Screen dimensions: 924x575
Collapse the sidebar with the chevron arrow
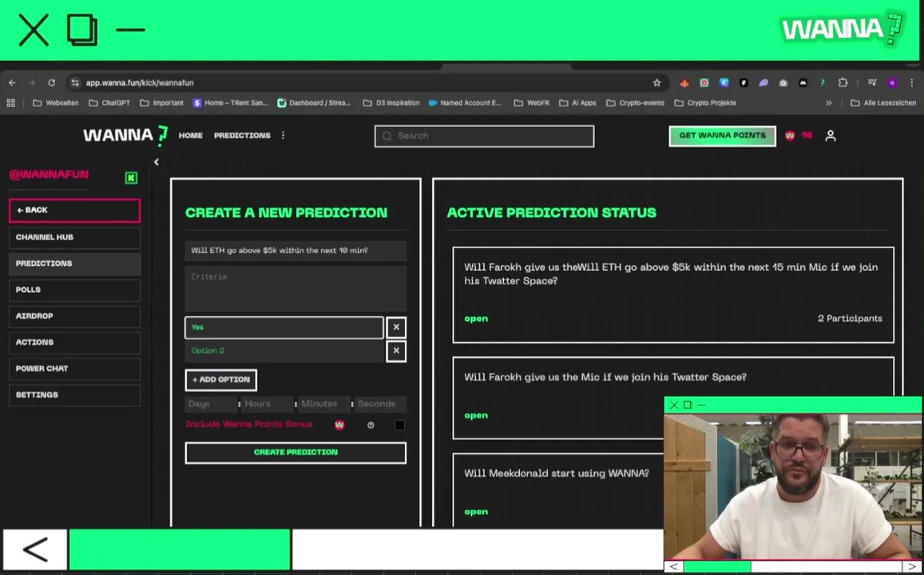point(157,162)
